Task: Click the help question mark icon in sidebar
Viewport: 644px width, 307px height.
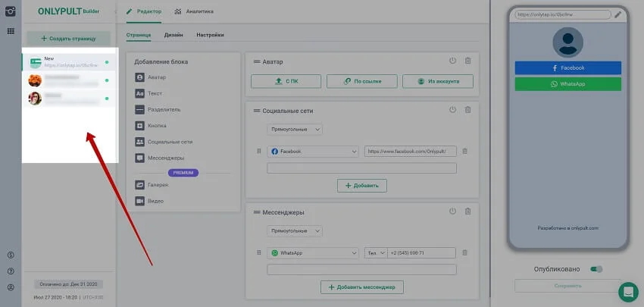Action: (x=11, y=271)
